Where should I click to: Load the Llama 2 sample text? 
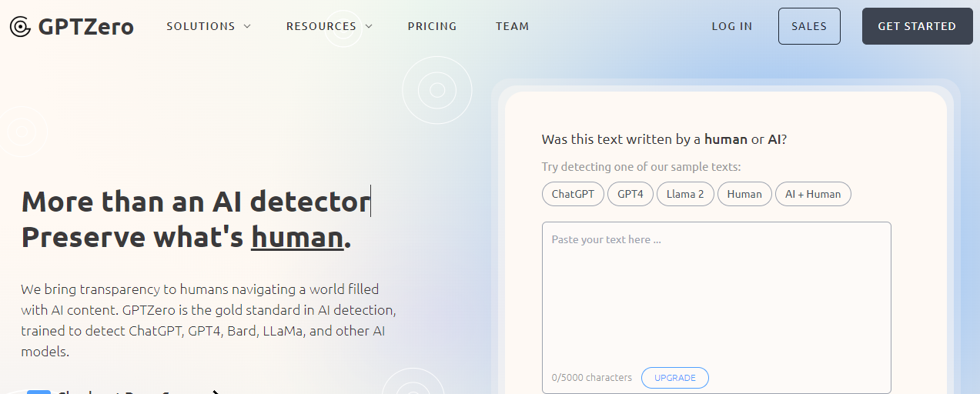click(x=685, y=194)
